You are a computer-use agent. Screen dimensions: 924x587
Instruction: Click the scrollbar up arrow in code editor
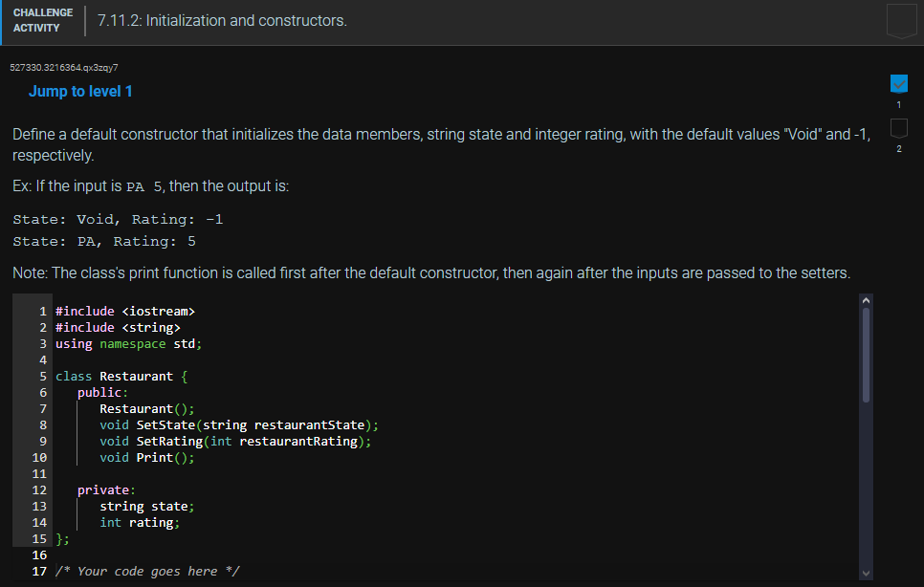point(866,299)
